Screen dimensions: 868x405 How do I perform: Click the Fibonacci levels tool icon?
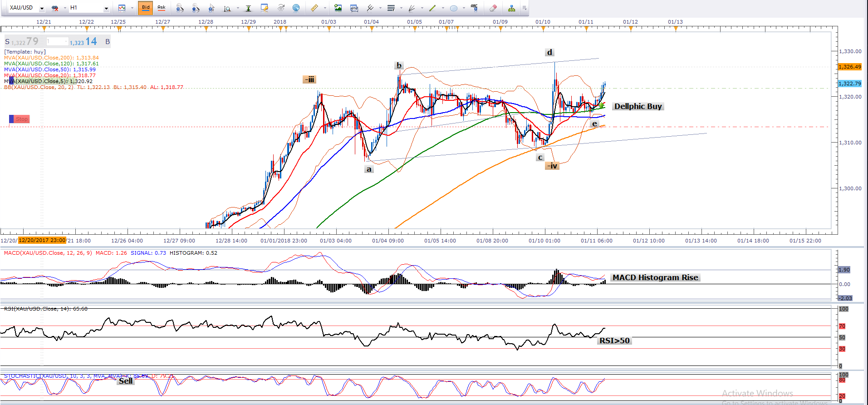tap(391, 8)
